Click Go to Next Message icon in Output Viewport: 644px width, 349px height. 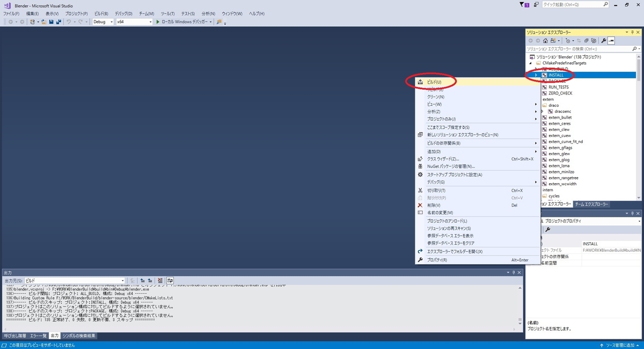pyautogui.click(x=150, y=280)
